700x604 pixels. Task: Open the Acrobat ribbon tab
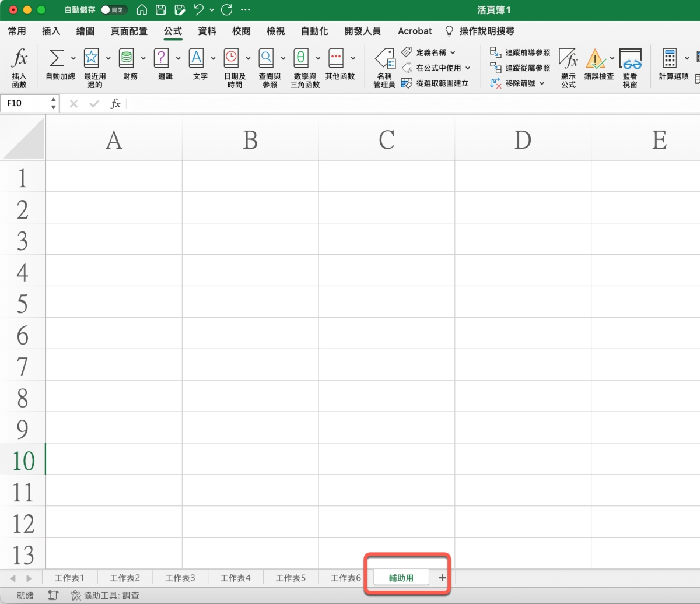click(x=415, y=31)
